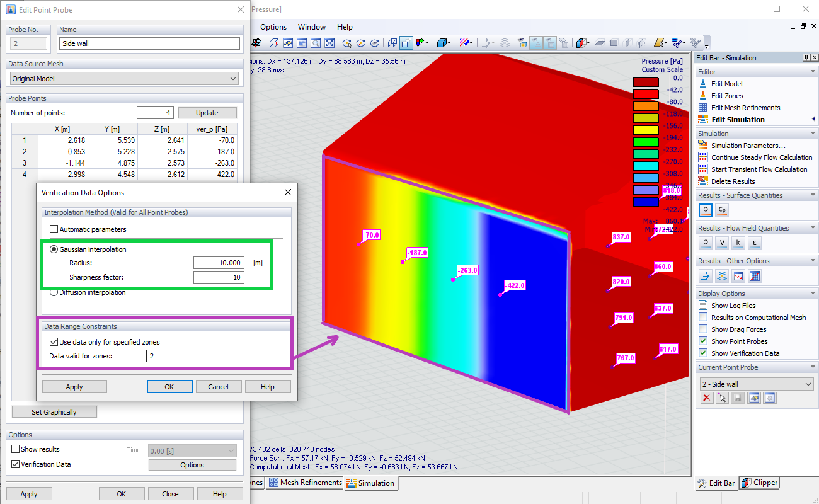
Task: Click the epsilon flow field quantity icon
Action: pos(754,243)
